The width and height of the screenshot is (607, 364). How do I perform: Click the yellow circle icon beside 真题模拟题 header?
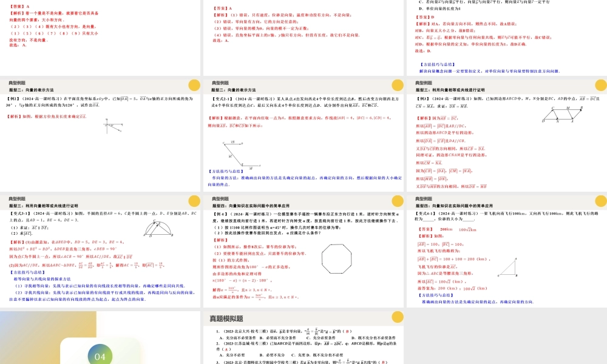398,317
